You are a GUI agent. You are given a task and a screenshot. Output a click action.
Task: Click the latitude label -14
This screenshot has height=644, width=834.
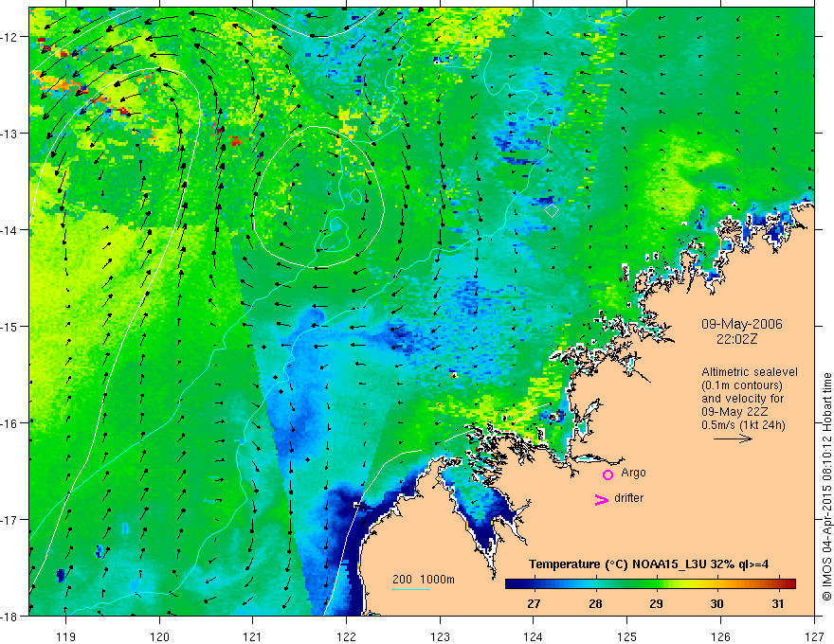coord(10,230)
